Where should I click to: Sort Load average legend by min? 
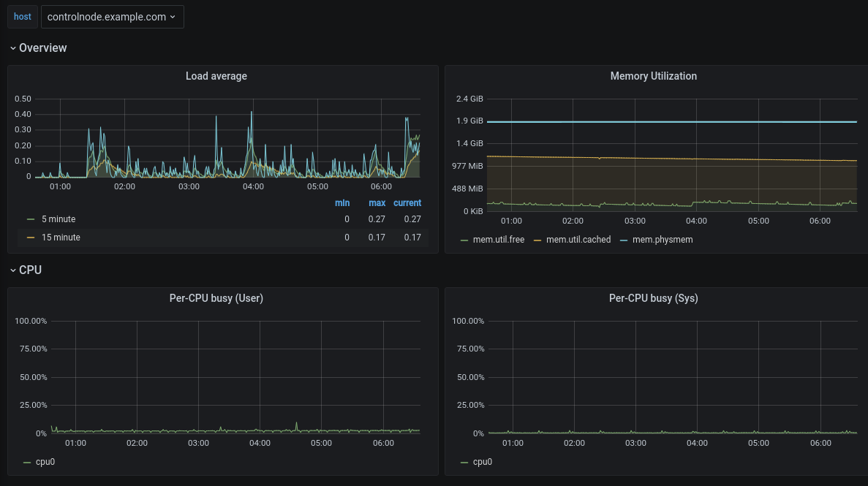[342, 203]
